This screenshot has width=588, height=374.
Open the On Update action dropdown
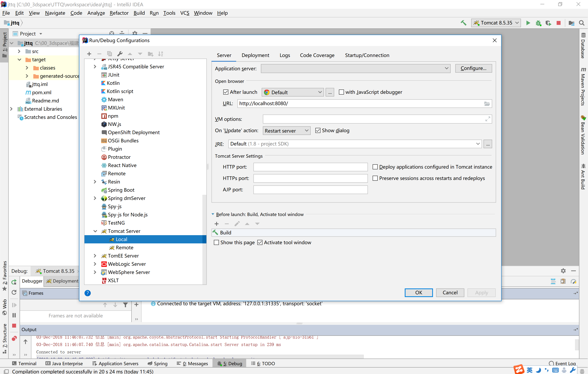pyautogui.click(x=286, y=131)
